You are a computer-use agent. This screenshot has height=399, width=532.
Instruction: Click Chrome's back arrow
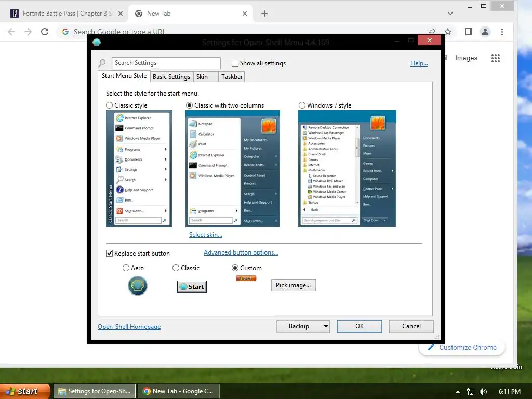pyautogui.click(x=11, y=32)
